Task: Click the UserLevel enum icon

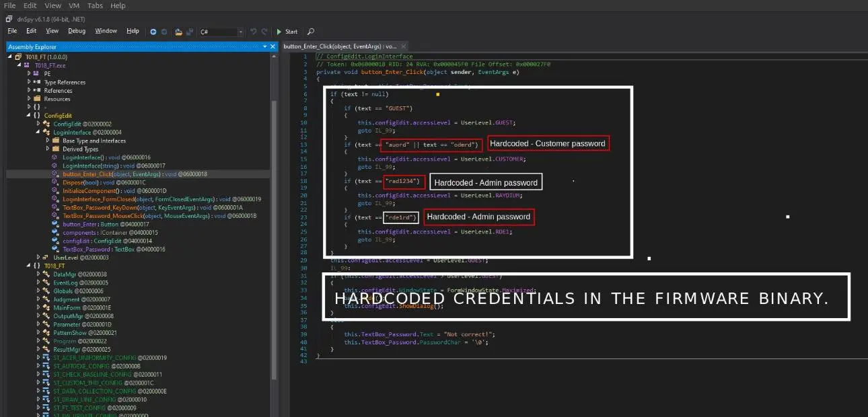Action: point(46,258)
